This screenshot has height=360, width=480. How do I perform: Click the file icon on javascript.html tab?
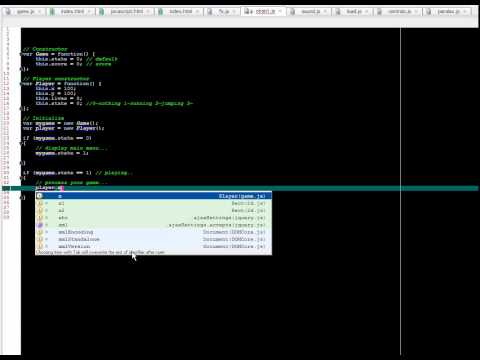click(x=102, y=11)
